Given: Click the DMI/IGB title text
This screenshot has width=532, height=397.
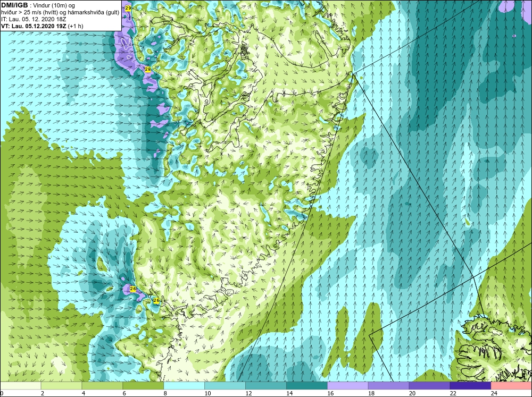Looking at the screenshot, I should [14, 5].
